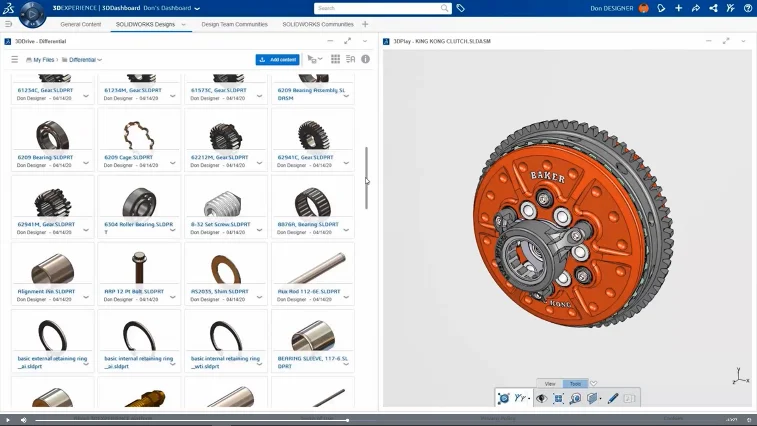Image resolution: width=757 pixels, height=426 pixels.
Task: Open the add (plus) menu in top bar
Action: coord(678,8)
